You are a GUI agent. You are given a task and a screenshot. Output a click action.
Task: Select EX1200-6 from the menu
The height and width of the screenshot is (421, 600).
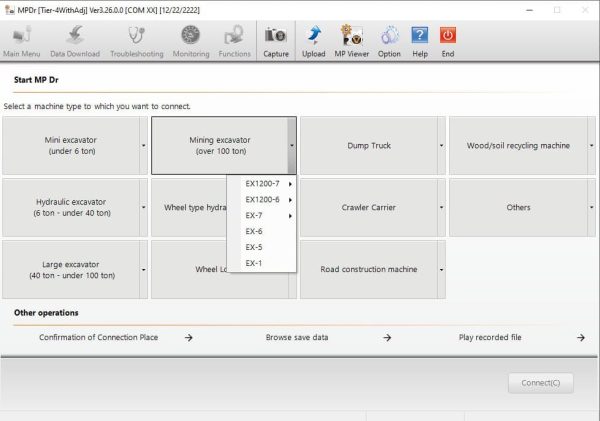(262, 200)
